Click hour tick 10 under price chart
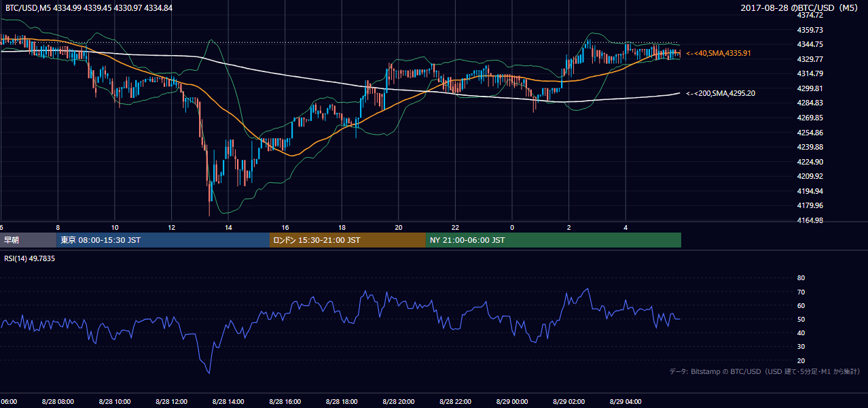Screen dimensions: 868x408 pyautogui.click(x=115, y=228)
